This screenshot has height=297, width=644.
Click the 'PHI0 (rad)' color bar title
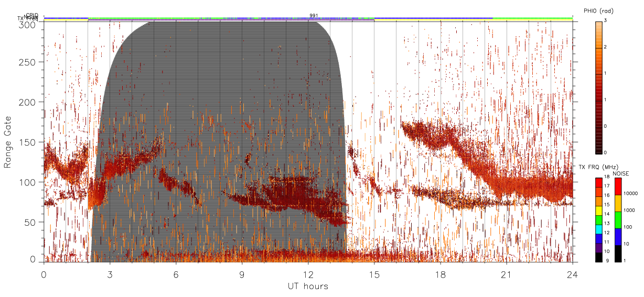point(598,10)
